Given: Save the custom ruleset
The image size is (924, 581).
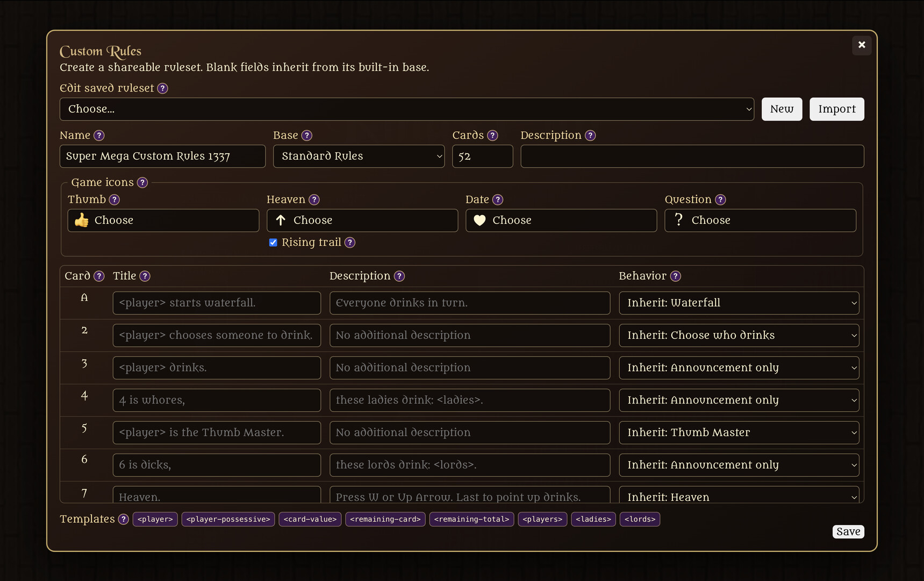Looking at the screenshot, I should tap(848, 532).
